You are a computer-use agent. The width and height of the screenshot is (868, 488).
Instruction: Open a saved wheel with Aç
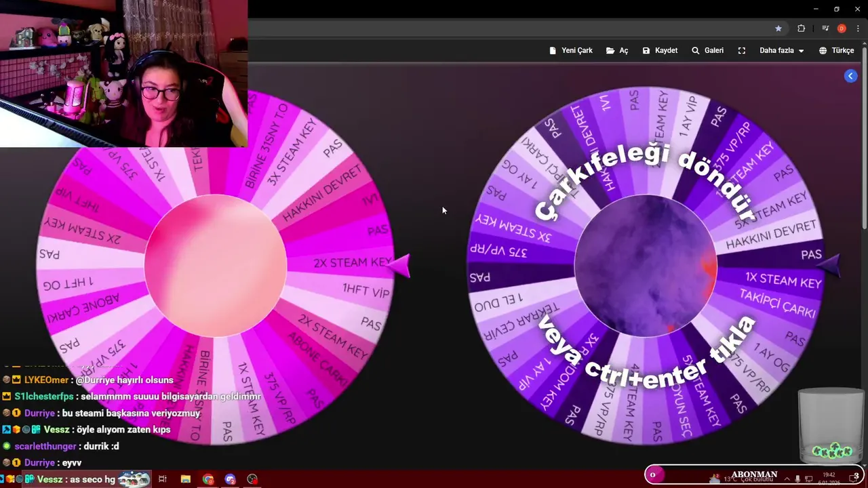(x=617, y=51)
